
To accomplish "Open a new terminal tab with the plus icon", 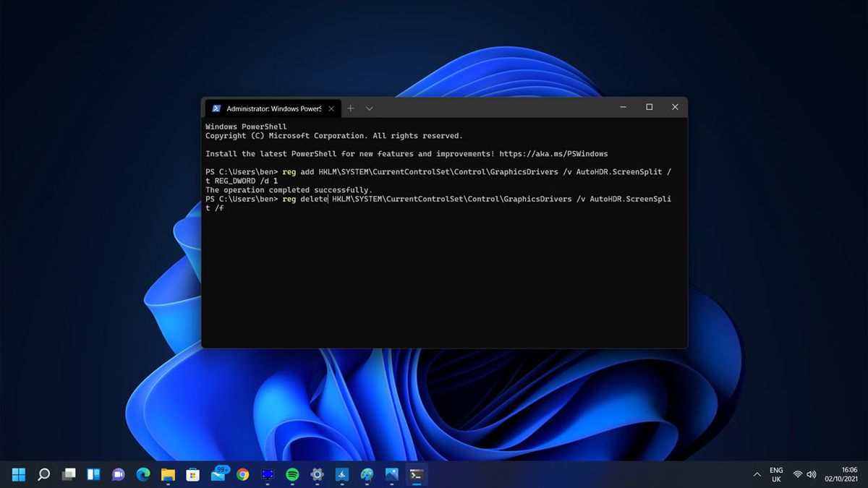I will pyautogui.click(x=350, y=108).
